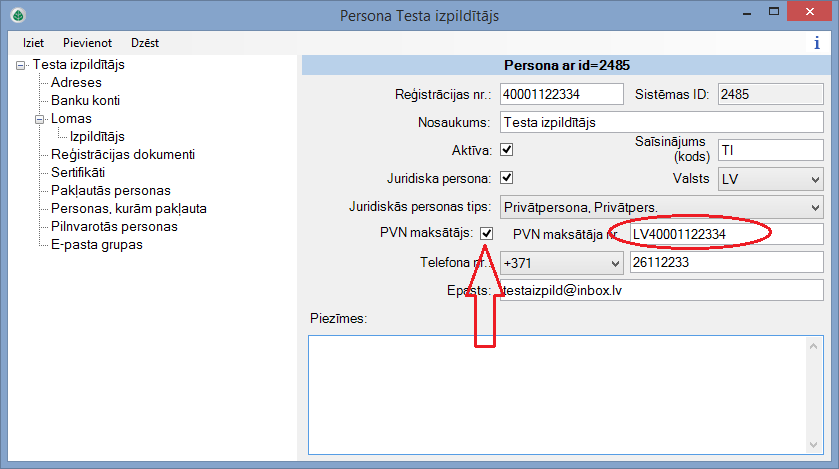839x469 pixels.
Task: Click the Sistēmas ID field
Action: [x=770, y=94]
